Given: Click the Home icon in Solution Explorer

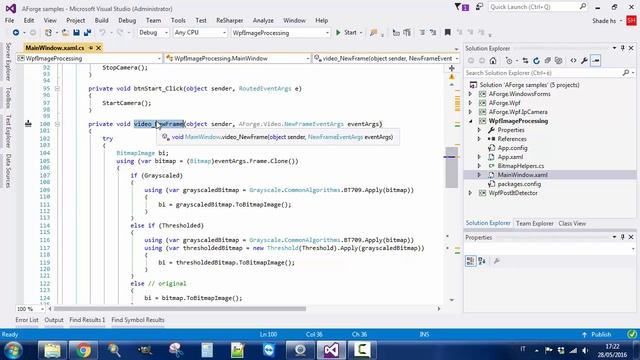Looking at the screenshot, I should click(493, 61).
